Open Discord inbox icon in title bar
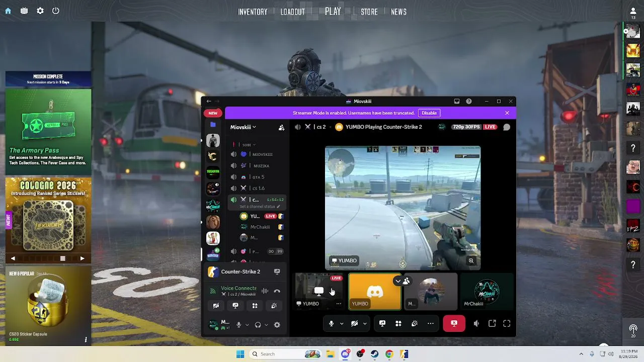 (x=457, y=102)
